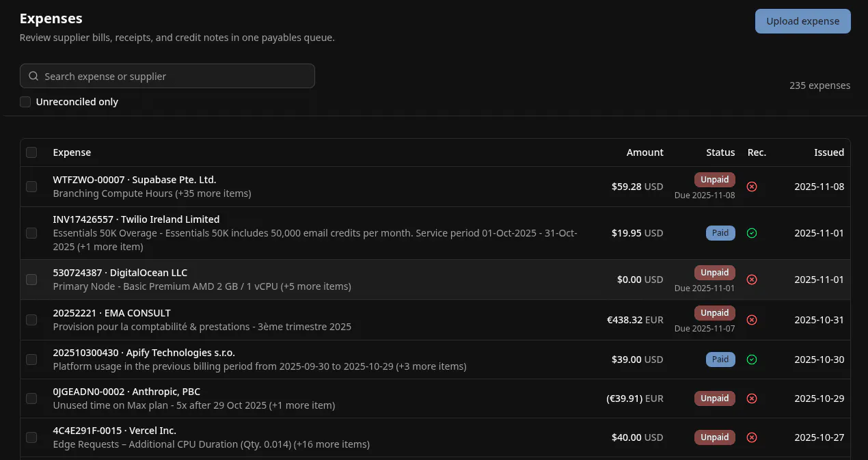Click the Issued column header
868x460 pixels.
[829, 152]
